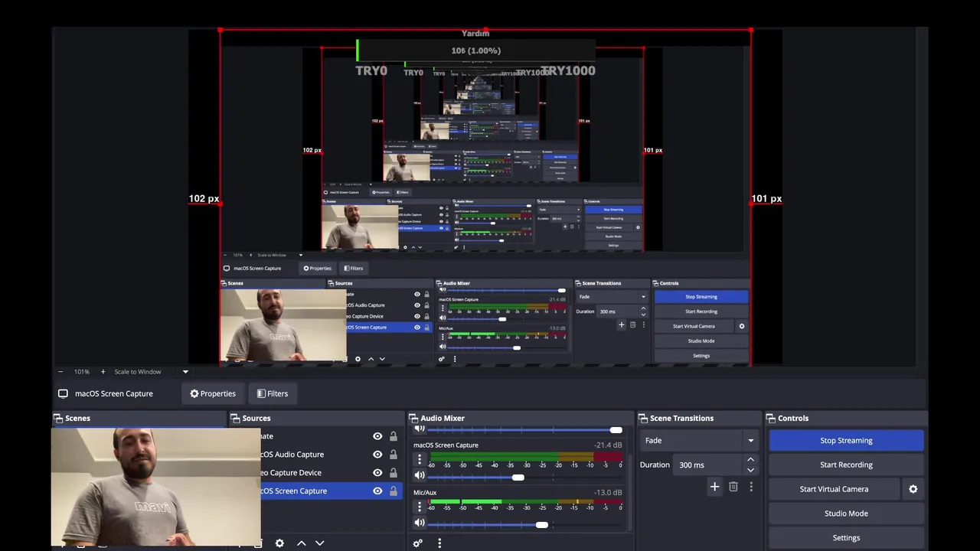Remove the scene transition with trash icon

733,487
